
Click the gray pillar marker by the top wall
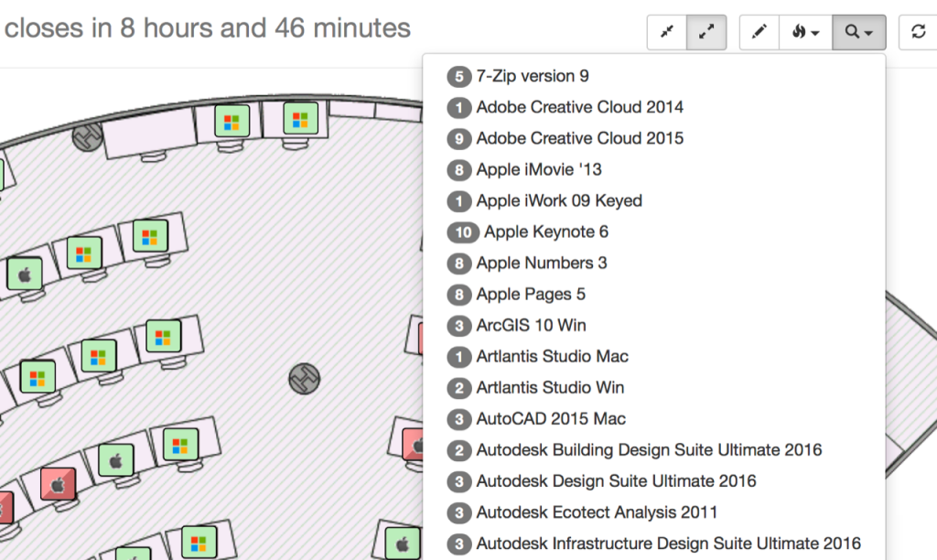(x=88, y=137)
